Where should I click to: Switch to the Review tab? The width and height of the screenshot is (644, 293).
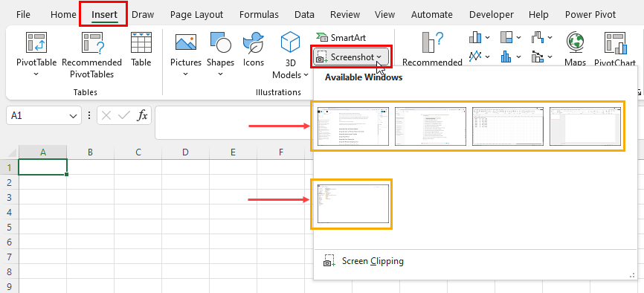(345, 15)
